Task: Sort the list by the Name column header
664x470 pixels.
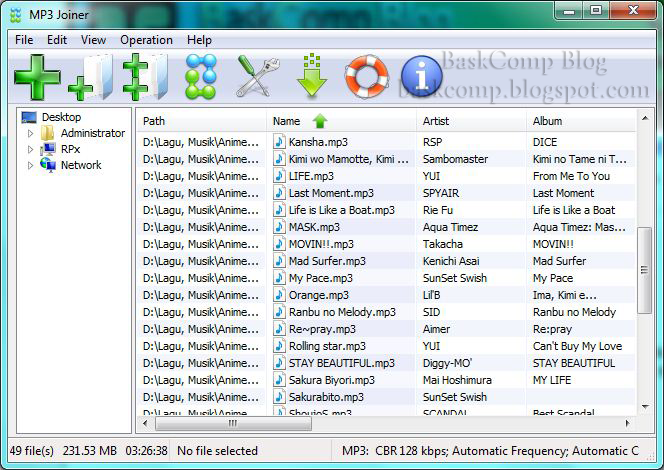Action: point(341,121)
